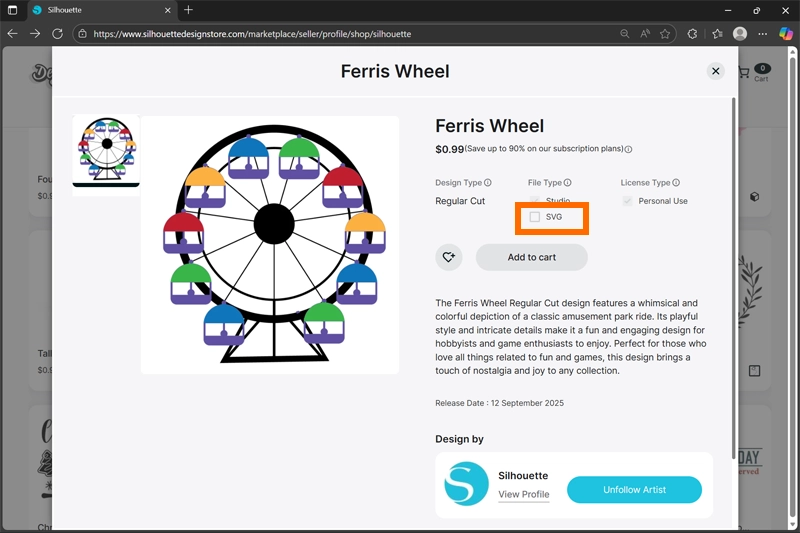Click info icon beside subscription plans text
Viewport: 800px width, 533px height.
[x=628, y=150]
